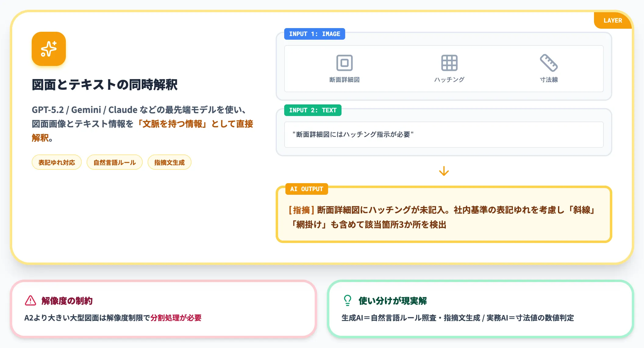Click the AI OUTPUT label
The image size is (644, 348).
[307, 189]
